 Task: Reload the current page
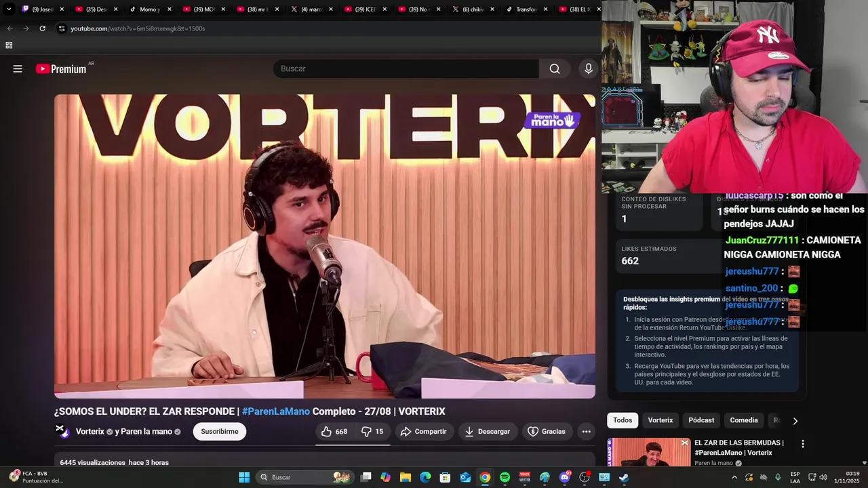click(x=42, y=28)
